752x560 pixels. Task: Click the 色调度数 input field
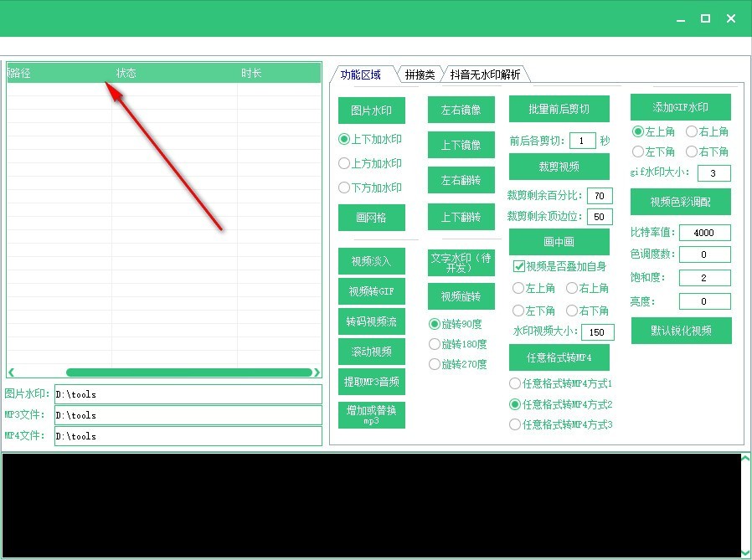point(704,254)
